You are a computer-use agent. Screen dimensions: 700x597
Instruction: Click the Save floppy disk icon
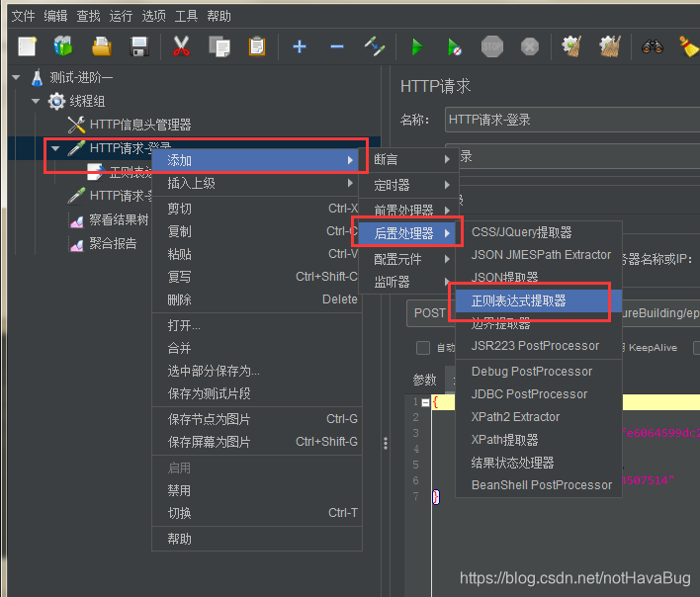[139, 46]
